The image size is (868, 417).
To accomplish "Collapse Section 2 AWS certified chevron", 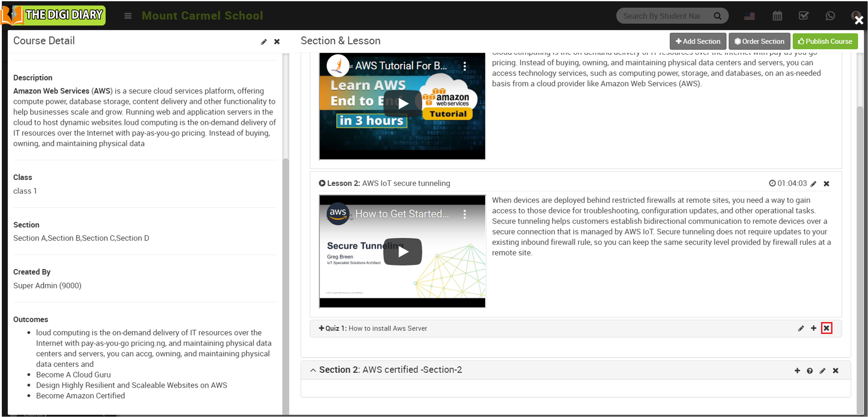I will [x=313, y=370].
